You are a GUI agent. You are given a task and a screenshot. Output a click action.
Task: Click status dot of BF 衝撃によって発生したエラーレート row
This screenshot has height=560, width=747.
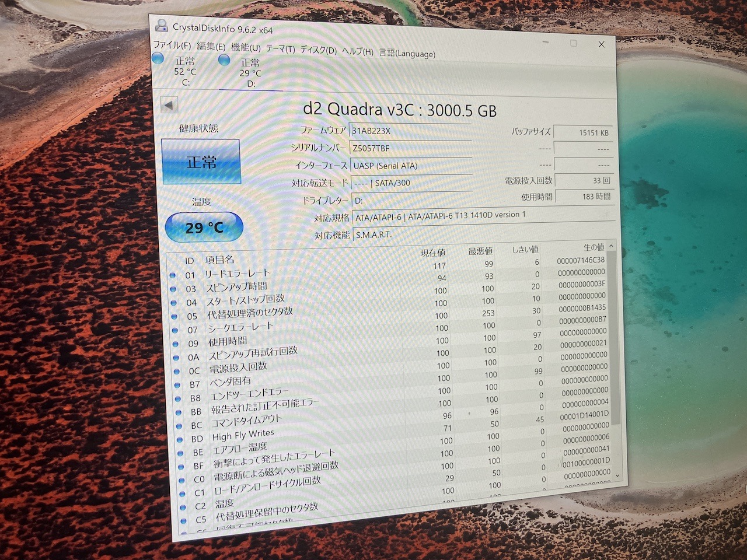[x=181, y=466]
